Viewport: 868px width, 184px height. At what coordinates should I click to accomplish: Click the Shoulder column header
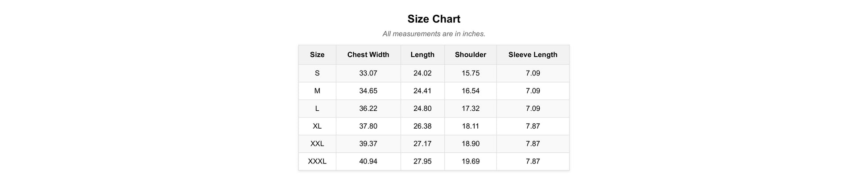coord(470,54)
